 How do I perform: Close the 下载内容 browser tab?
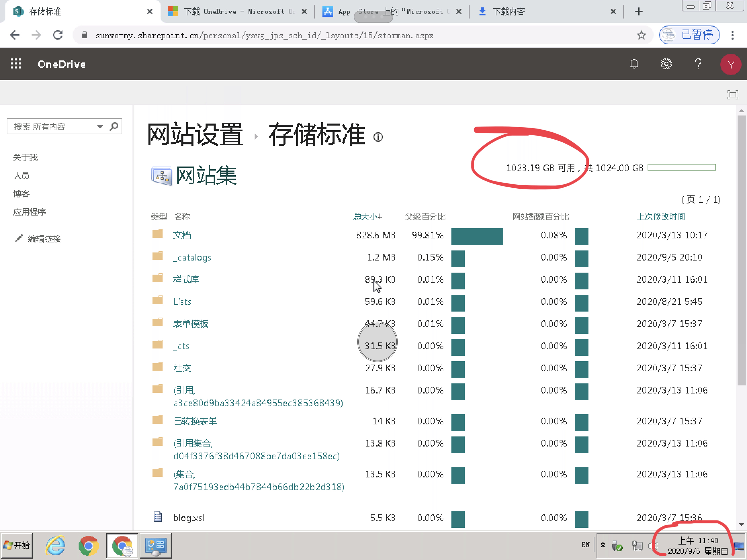613,12
